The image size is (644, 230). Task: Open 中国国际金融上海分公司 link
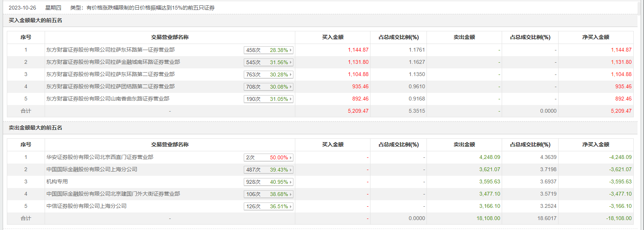[x=92, y=169]
